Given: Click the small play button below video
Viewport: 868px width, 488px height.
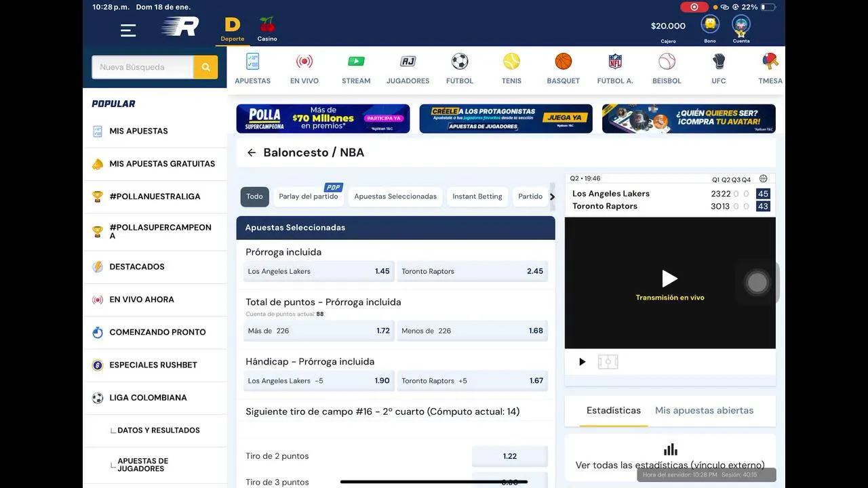Looking at the screenshot, I should [x=582, y=362].
